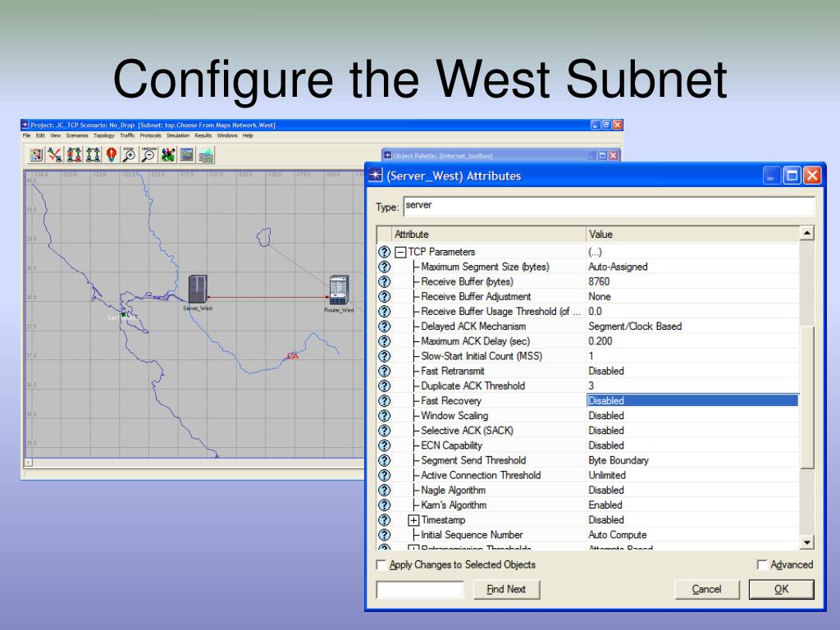Click the Cancel button

(706, 589)
